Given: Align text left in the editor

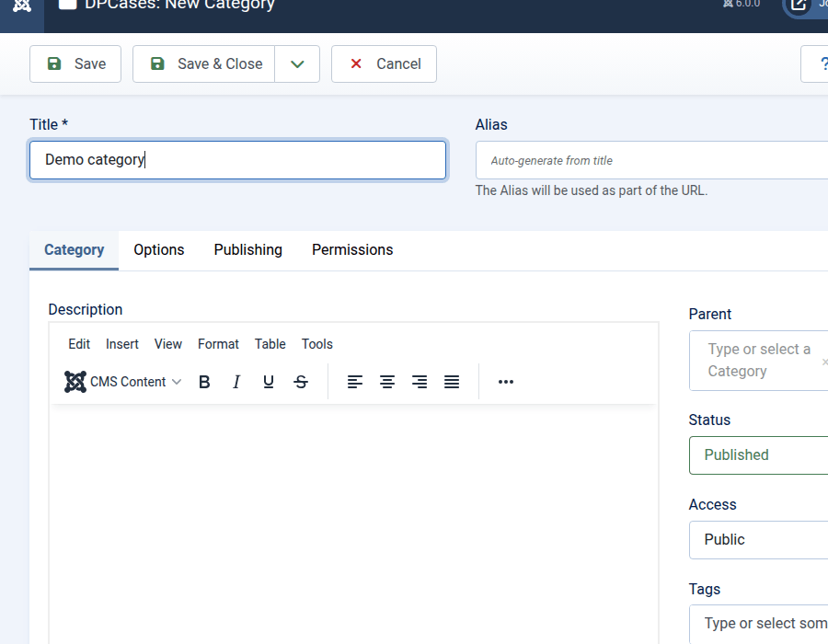Looking at the screenshot, I should click(355, 382).
